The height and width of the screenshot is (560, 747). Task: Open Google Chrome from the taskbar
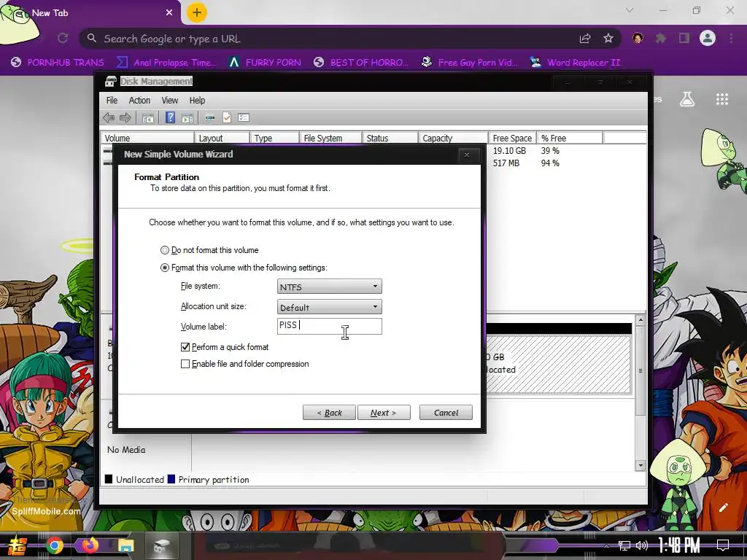54,545
